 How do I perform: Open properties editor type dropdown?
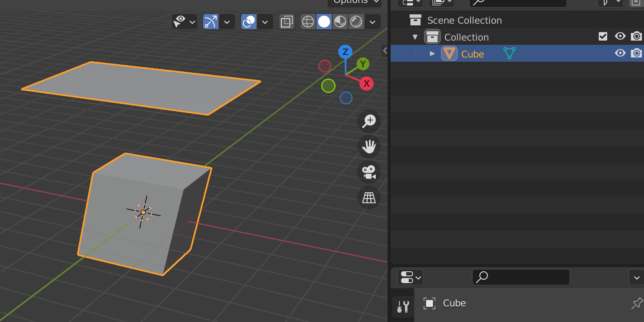[x=410, y=278]
